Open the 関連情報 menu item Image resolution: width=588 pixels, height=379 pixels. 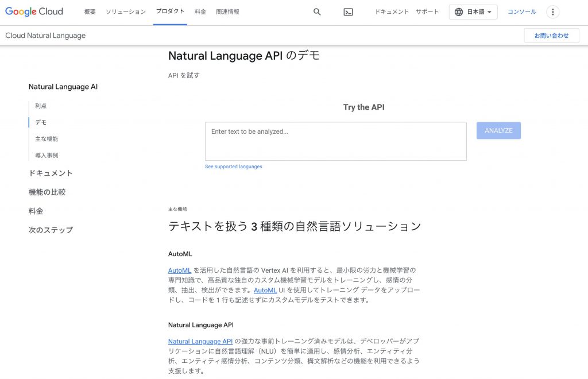point(227,12)
